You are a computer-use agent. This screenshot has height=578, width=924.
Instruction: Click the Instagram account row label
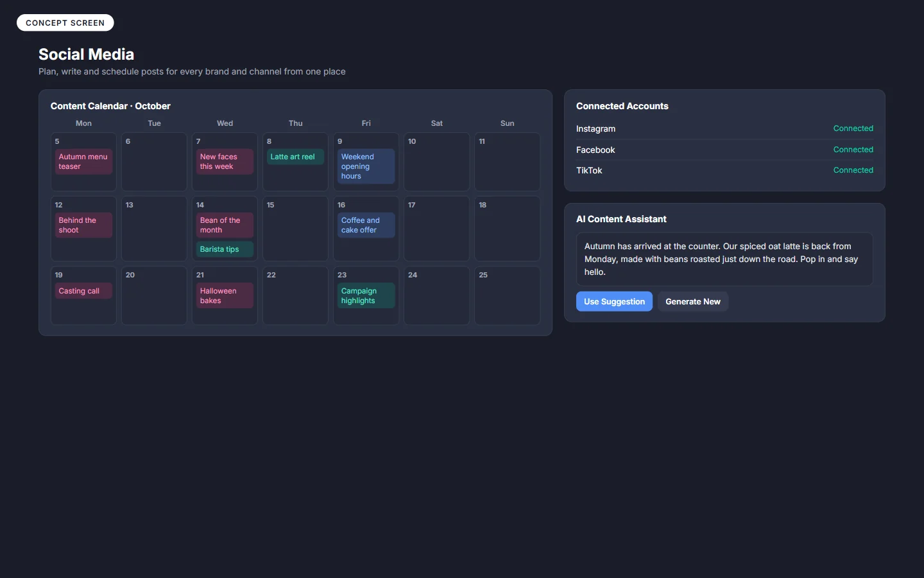[x=595, y=129]
